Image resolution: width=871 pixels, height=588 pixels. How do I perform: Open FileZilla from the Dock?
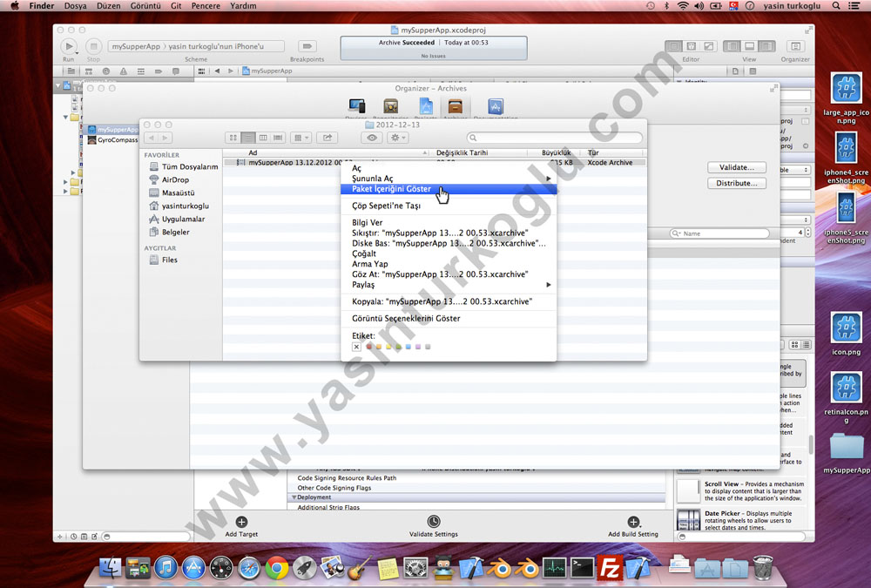pyautogui.click(x=610, y=568)
